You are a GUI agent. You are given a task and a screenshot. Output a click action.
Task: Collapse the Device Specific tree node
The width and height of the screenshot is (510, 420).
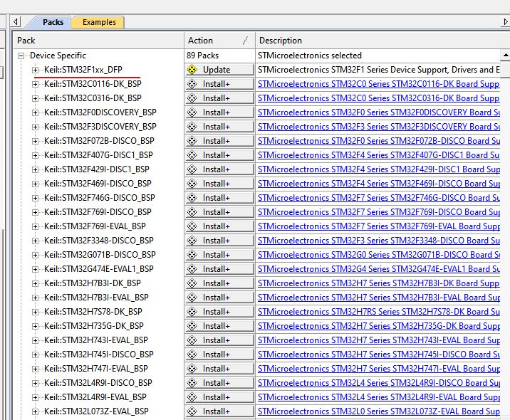[21, 56]
